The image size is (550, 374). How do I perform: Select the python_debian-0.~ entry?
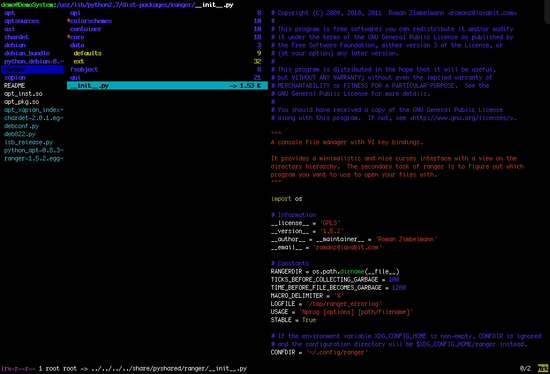[34, 61]
